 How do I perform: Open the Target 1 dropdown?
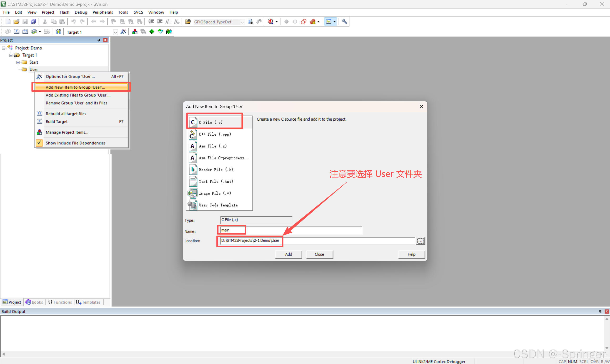pyautogui.click(x=115, y=32)
